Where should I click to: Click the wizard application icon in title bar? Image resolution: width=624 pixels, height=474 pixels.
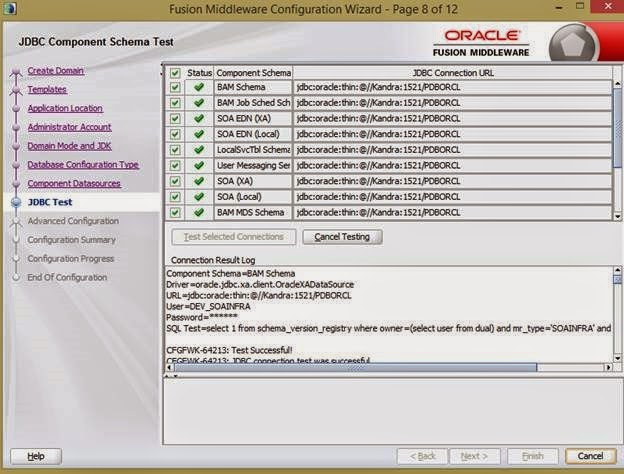(x=9, y=9)
